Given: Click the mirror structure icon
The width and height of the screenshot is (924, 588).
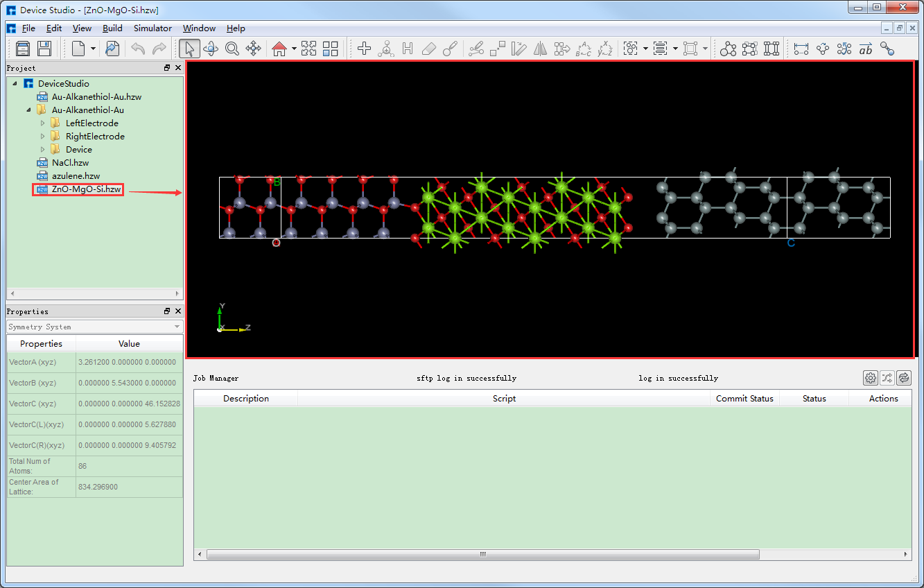Looking at the screenshot, I should (541, 49).
